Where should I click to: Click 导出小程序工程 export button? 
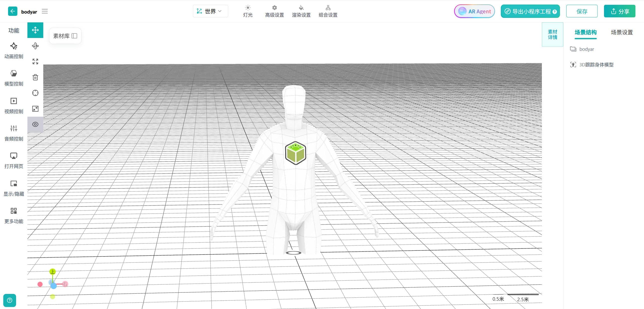click(x=530, y=11)
